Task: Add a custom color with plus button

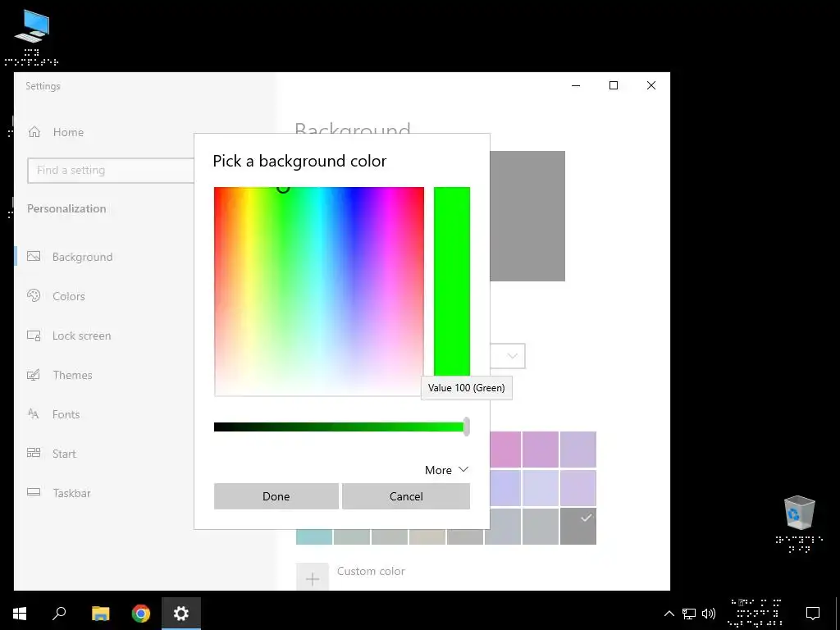Action: (x=313, y=578)
